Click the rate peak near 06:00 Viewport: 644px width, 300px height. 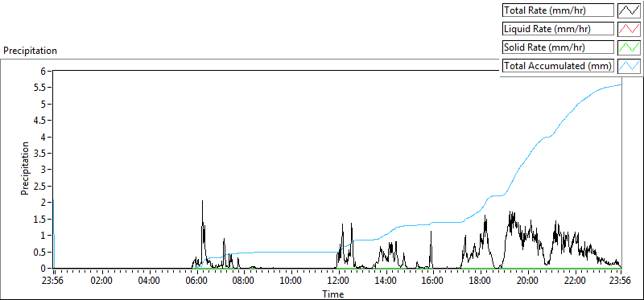(x=203, y=201)
